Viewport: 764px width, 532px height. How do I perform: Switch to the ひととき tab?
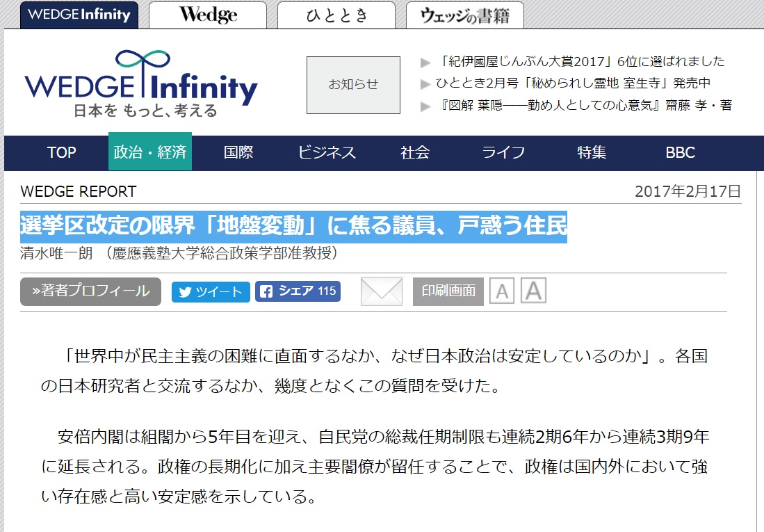(336, 15)
